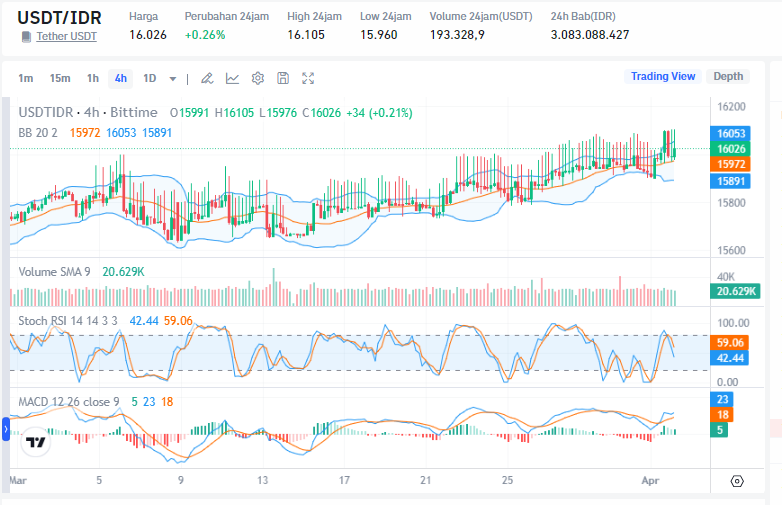Select the 15m timeframe
Screen dimensions: 782x505
click(60, 78)
